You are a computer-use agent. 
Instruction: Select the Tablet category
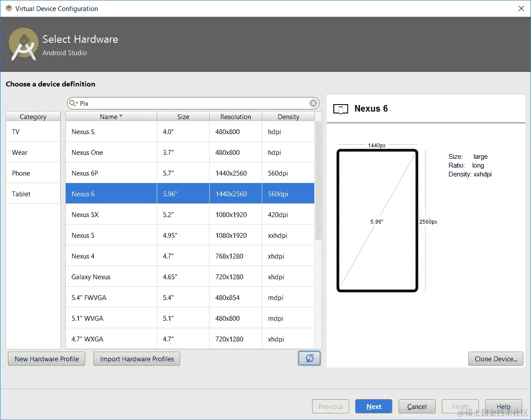coord(33,194)
